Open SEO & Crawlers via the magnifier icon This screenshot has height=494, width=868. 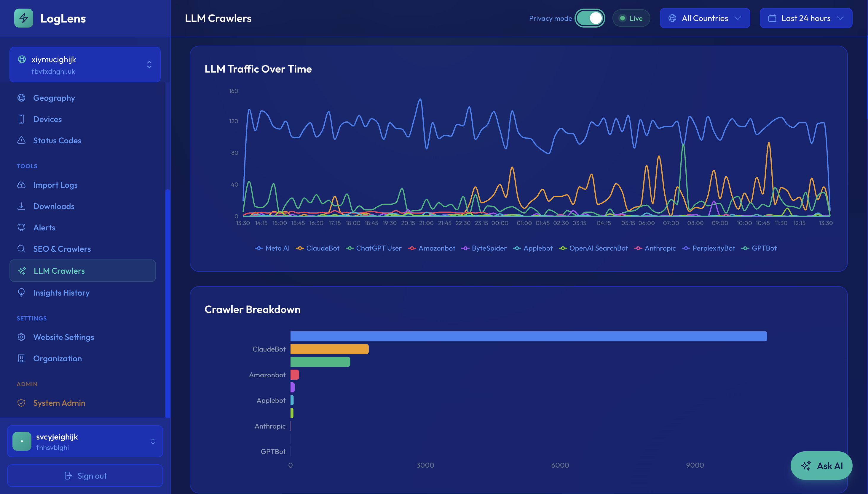coord(21,249)
